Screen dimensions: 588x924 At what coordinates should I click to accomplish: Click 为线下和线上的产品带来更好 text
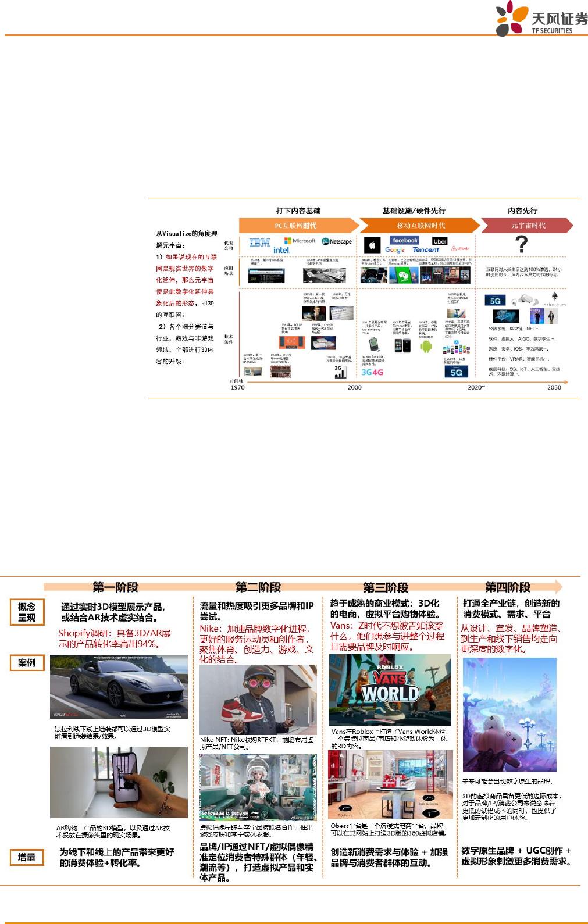pyautogui.click(x=116, y=857)
